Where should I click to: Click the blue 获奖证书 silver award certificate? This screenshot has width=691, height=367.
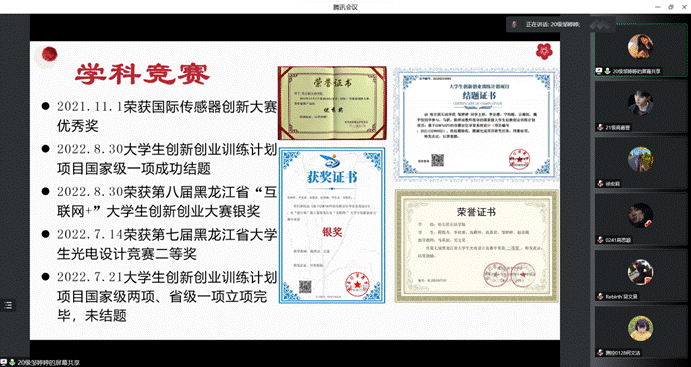[332, 226]
